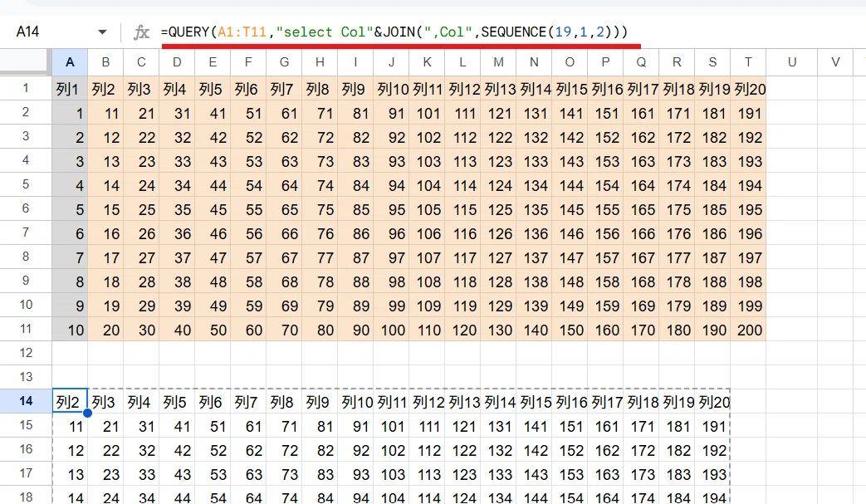Select column U header
The width and height of the screenshot is (866, 504).
[792, 62]
